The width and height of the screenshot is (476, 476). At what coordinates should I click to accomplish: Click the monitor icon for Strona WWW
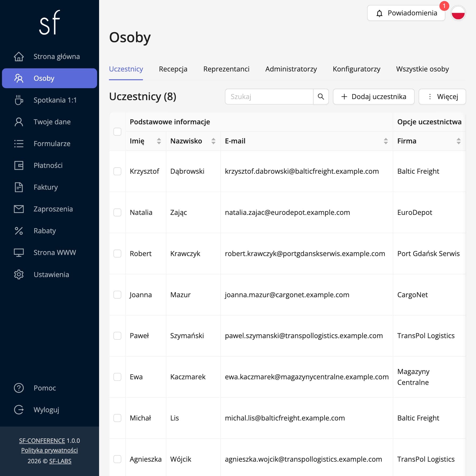tap(19, 253)
